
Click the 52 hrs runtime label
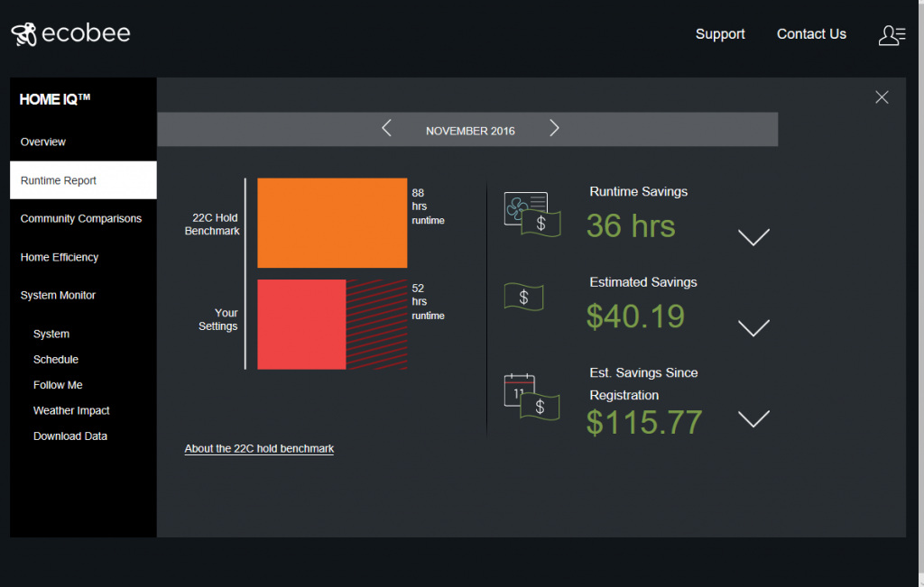pyautogui.click(x=428, y=302)
